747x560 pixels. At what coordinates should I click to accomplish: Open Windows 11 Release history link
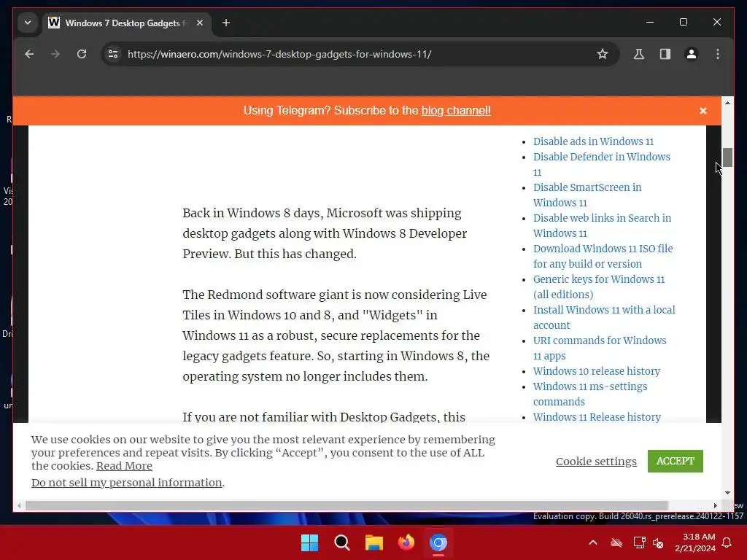[597, 417]
